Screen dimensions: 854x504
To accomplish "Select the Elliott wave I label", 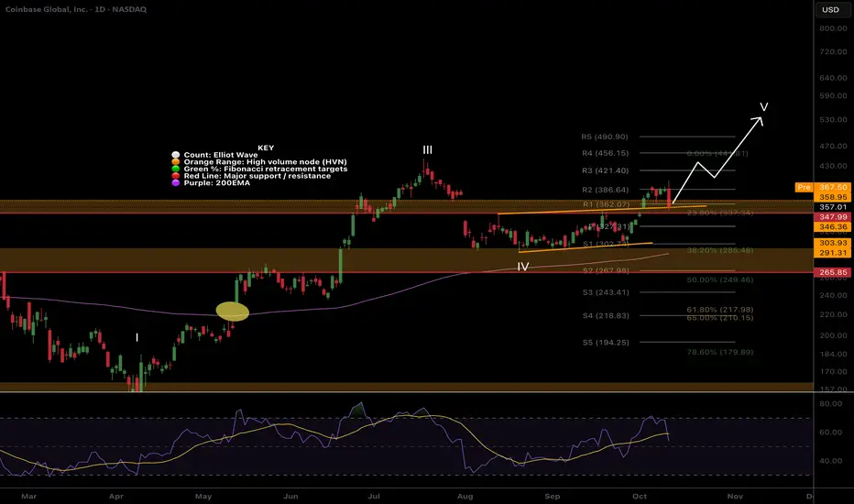I will [137, 338].
